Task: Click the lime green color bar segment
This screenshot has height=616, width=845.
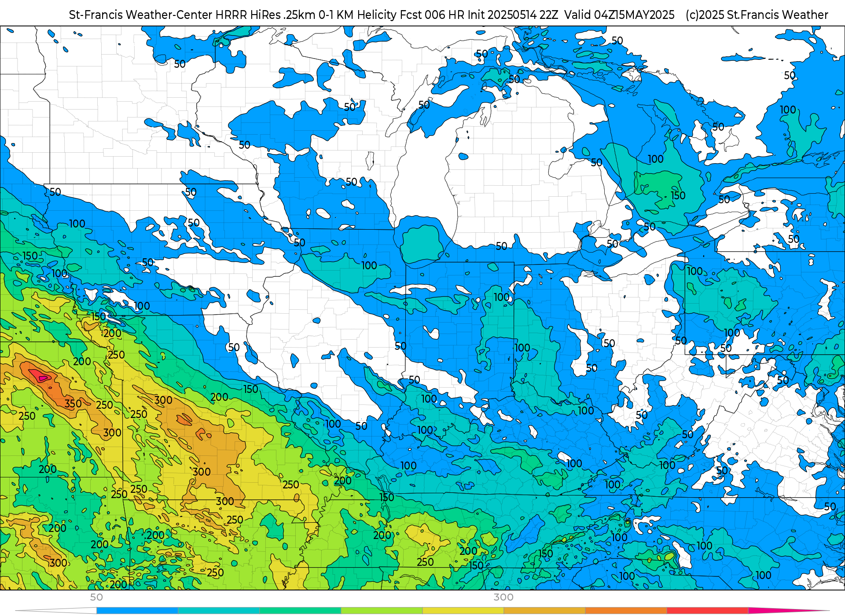Action: pyautogui.click(x=382, y=611)
